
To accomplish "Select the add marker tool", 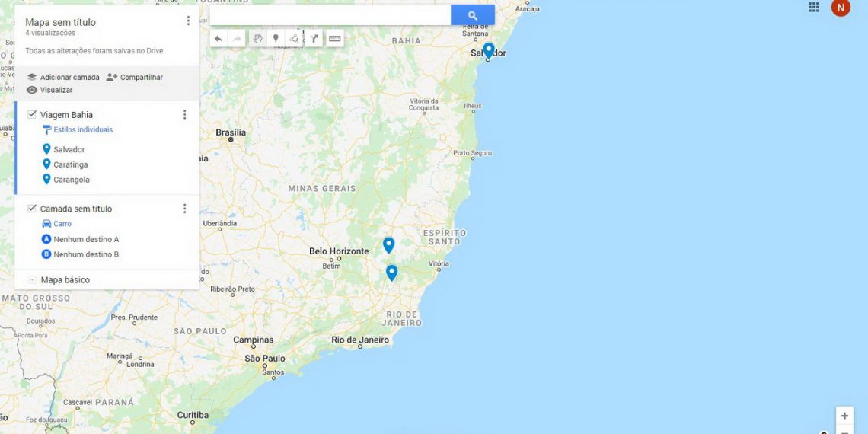I will point(276,38).
